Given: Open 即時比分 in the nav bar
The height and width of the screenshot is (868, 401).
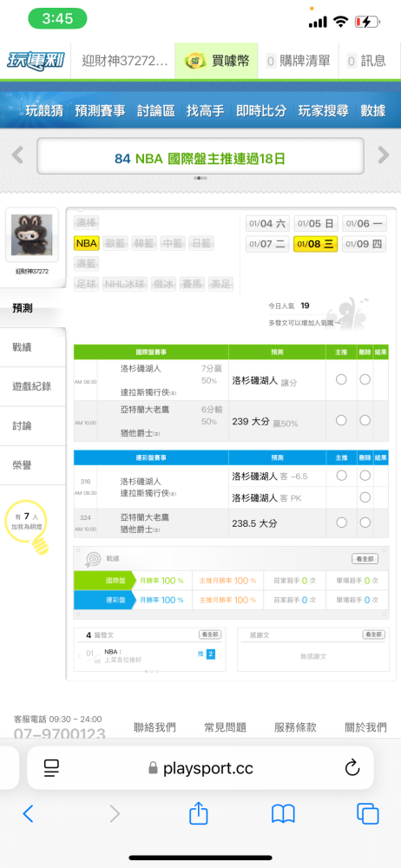Looking at the screenshot, I should pyautogui.click(x=261, y=110).
